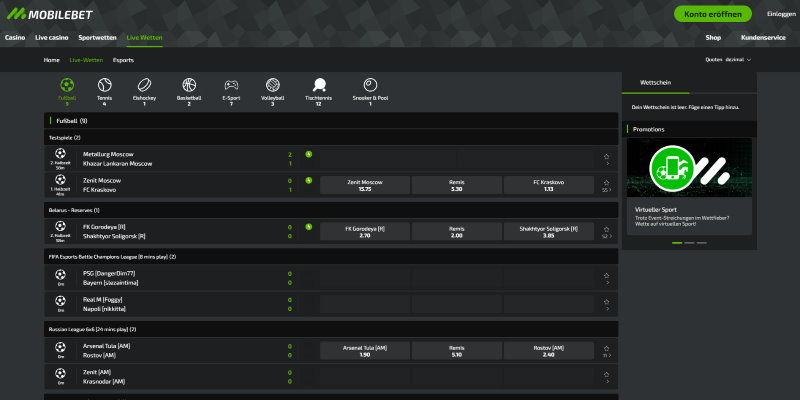Open the Esports breadcrumb link
The width and height of the screenshot is (800, 400).
click(123, 60)
